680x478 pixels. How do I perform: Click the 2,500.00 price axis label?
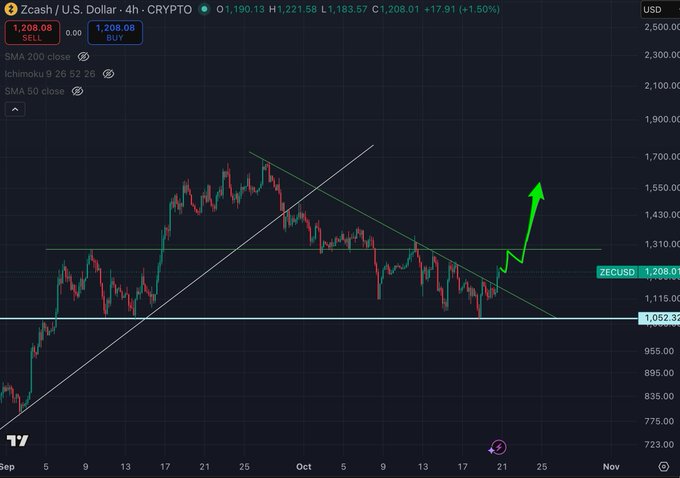662,27
